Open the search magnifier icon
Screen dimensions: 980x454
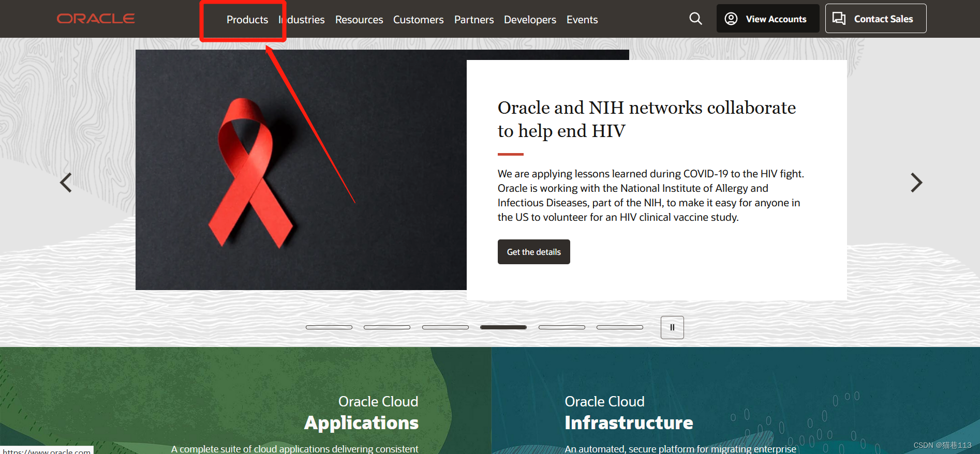(696, 19)
